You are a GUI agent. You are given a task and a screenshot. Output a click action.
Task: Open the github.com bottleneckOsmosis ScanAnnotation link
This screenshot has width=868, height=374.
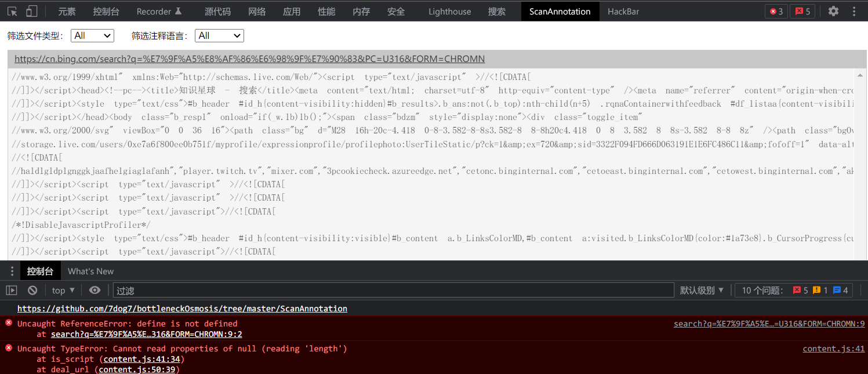point(182,308)
